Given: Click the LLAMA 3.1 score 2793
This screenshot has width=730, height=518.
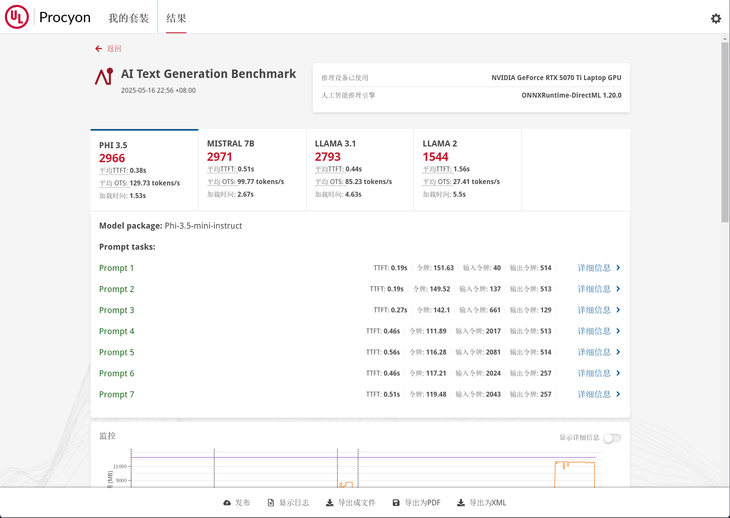Looking at the screenshot, I should click(x=328, y=157).
